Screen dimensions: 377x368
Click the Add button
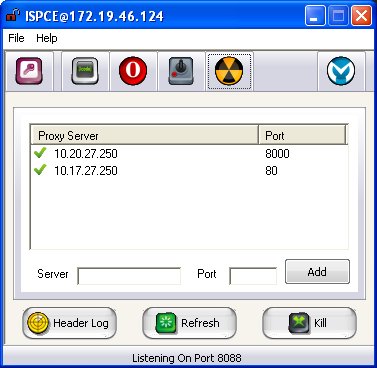[317, 272]
